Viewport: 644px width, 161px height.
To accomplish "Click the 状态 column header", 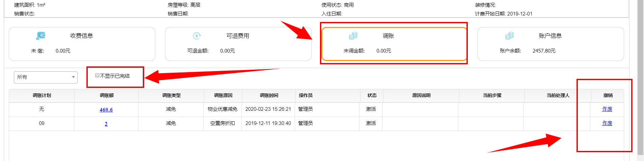I will (372, 96).
